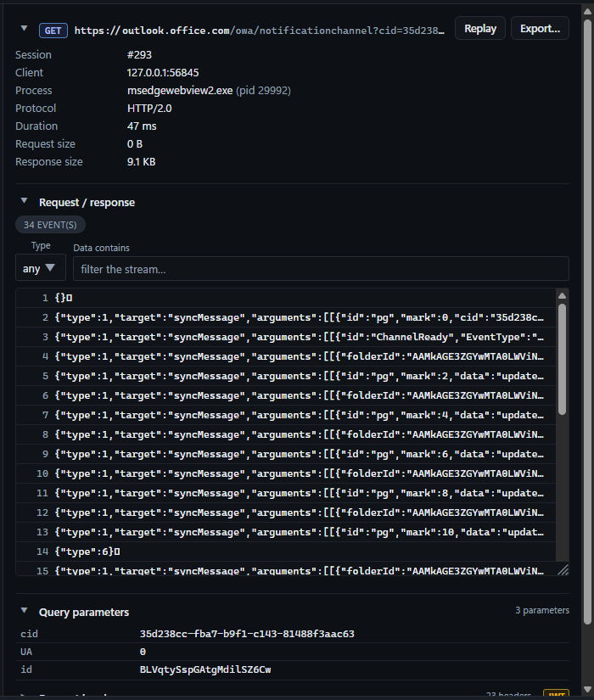Select event row 6 folderId message
Image resolution: width=594 pixels, height=700 pixels.
coord(286,395)
